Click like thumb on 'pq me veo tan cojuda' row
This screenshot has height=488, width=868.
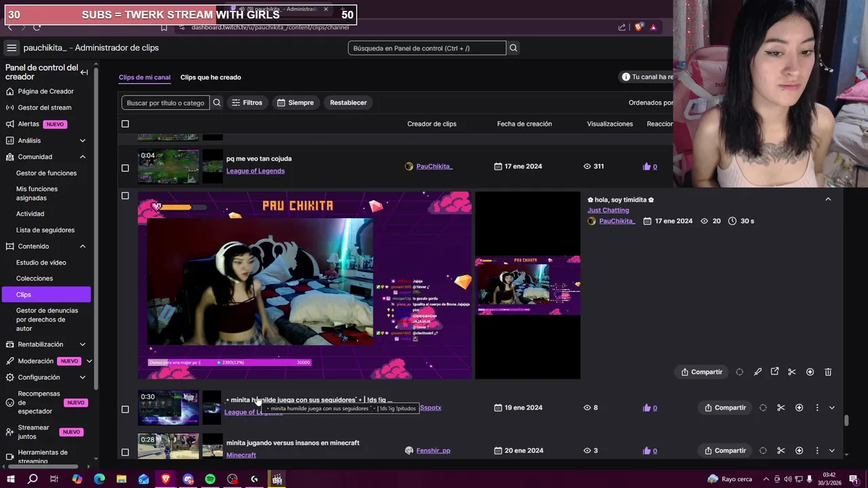[647, 167]
